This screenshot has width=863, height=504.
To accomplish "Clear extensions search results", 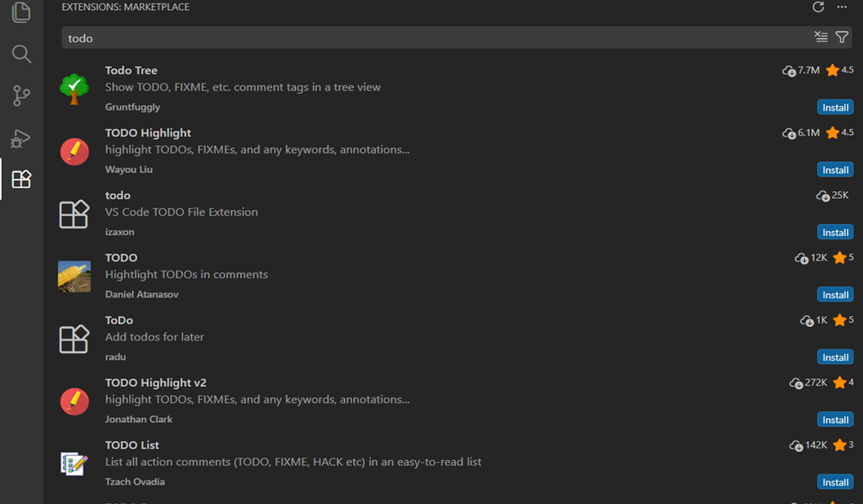I will pos(821,37).
